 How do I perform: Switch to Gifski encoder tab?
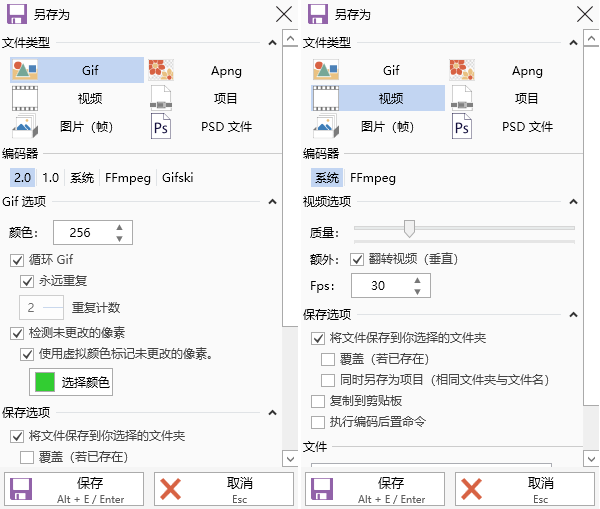178,178
